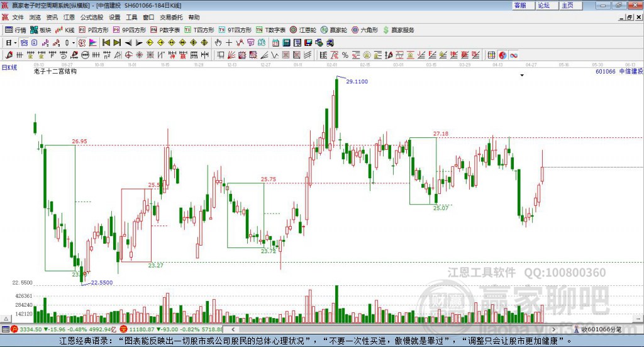Open 赢家服务 with the dollar icon

click(x=398, y=30)
